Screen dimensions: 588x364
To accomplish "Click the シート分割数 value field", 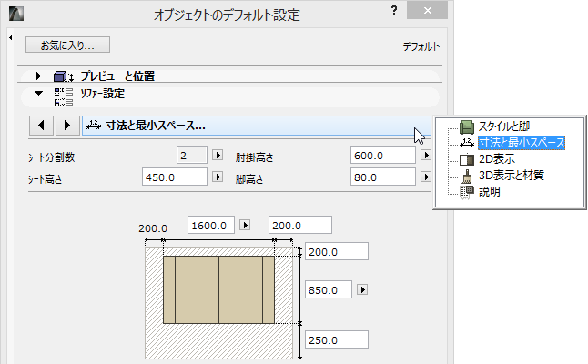I will pyautogui.click(x=192, y=156).
